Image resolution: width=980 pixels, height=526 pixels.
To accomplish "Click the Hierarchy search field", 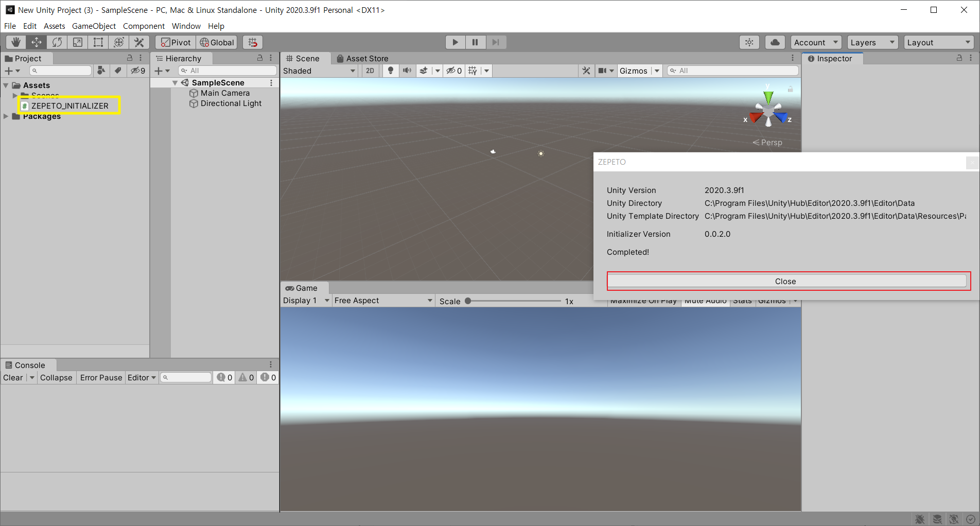I will click(227, 71).
